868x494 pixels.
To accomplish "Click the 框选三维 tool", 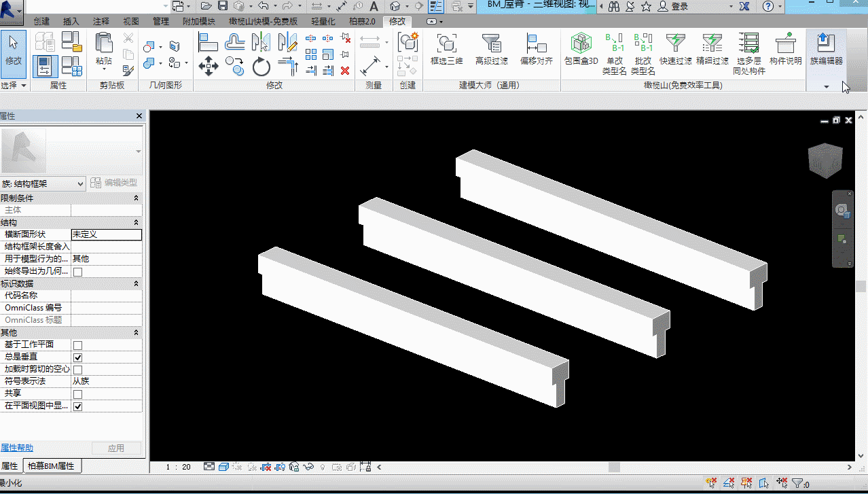I will point(446,49).
